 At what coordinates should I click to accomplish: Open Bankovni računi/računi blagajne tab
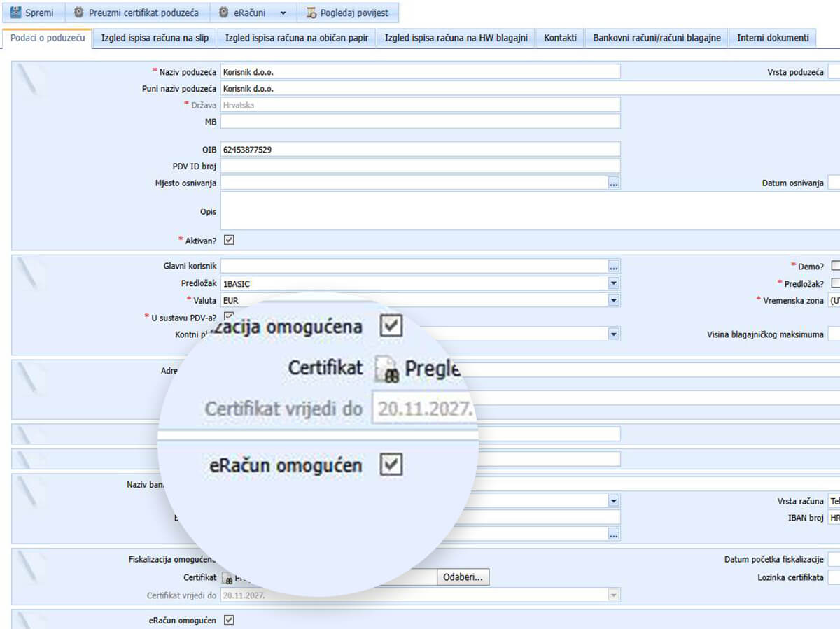point(657,38)
